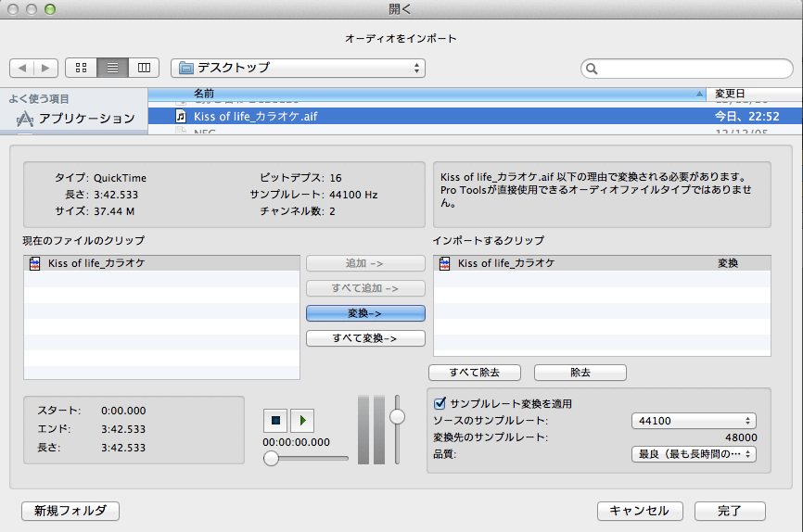Click the preview position slider handle
This screenshot has width=803, height=532.
point(271,458)
